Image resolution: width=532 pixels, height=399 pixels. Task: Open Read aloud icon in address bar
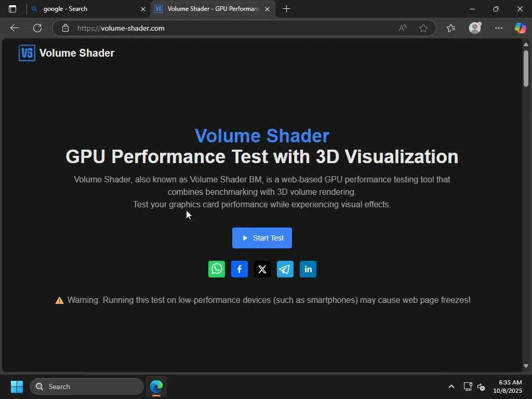click(x=403, y=28)
